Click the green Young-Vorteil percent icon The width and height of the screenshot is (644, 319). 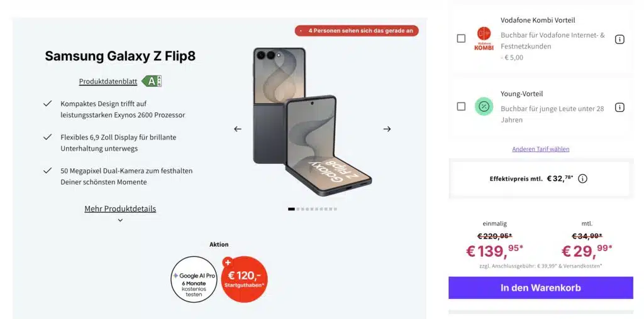pyautogui.click(x=484, y=107)
